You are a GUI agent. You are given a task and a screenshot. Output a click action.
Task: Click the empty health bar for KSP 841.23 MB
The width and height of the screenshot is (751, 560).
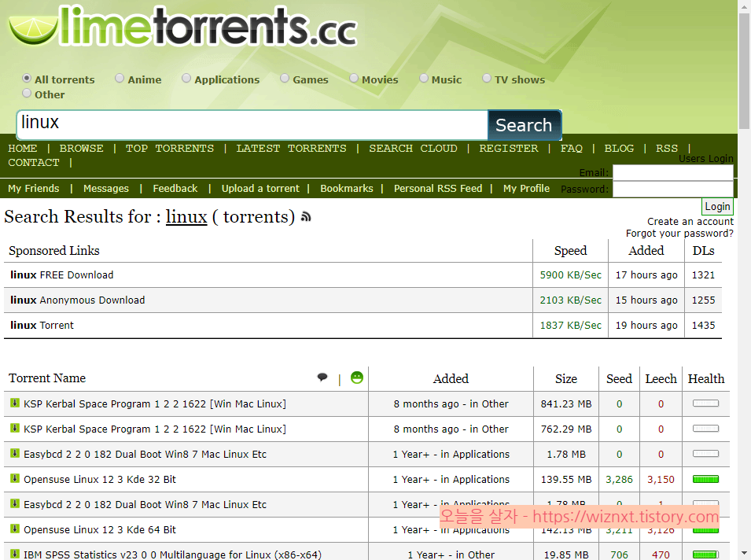705,403
